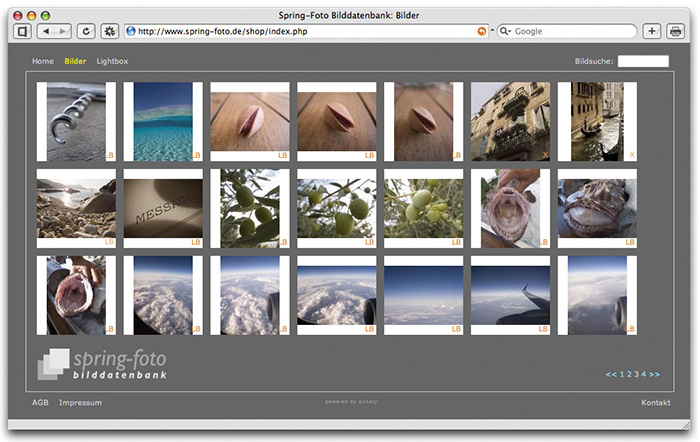Click the Kontakt link in footer
Viewport: 700px width, 442px height.
(x=655, y=402)
